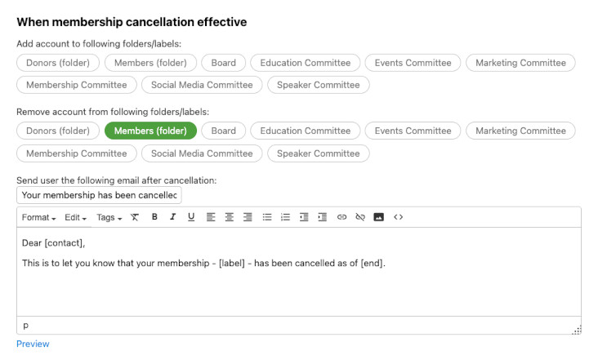598x364 pixels.
Task: Apply italic formatting in editor toolbar
Action: tap(172, 217)
